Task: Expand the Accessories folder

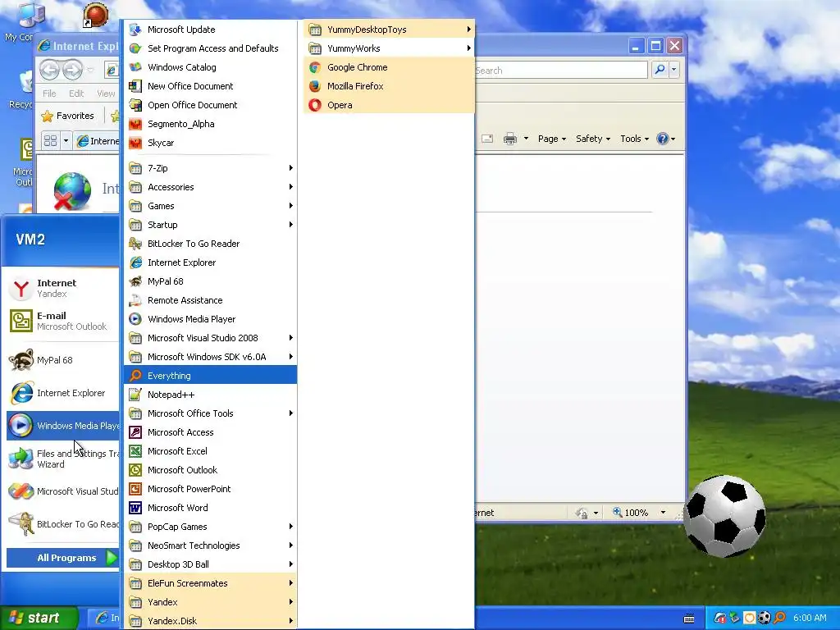Action: [x=210, y=187]
